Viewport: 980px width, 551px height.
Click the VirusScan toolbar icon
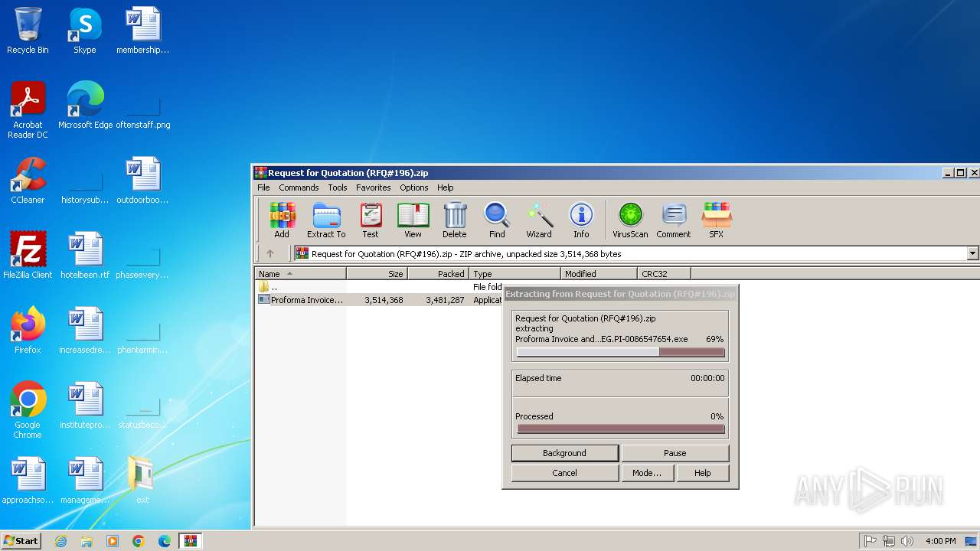point(630,220)
